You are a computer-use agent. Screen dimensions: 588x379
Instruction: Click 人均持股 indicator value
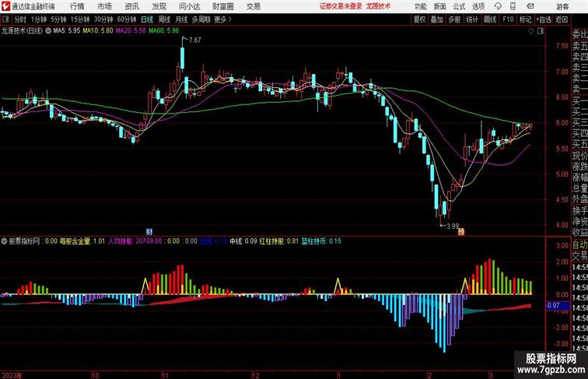click(x=135, y=241)
